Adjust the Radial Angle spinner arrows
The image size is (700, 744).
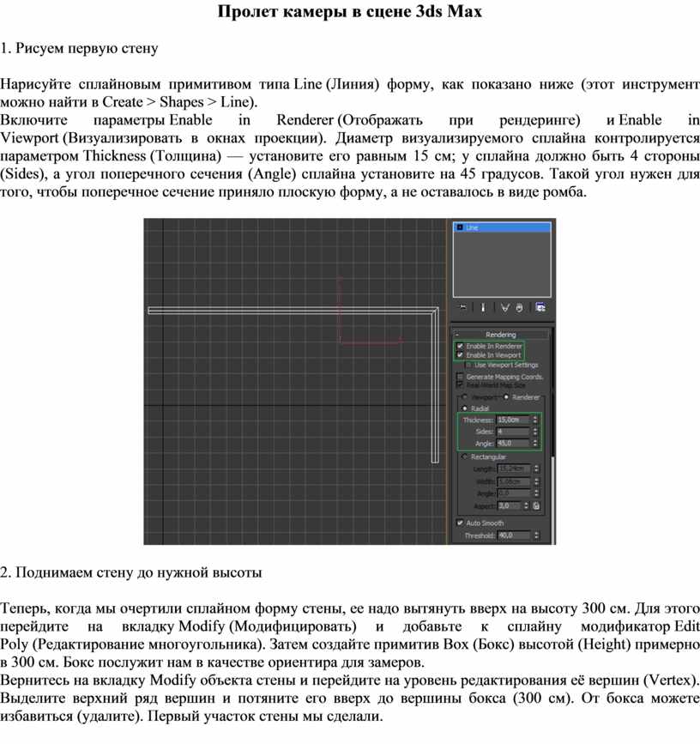[x=535, y=443]
